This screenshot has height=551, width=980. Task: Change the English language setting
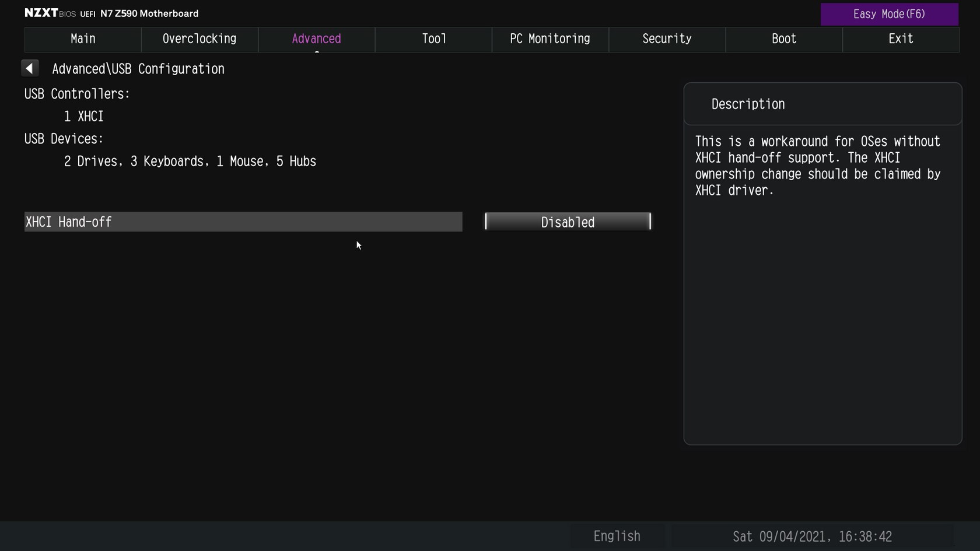click(617, 536)
